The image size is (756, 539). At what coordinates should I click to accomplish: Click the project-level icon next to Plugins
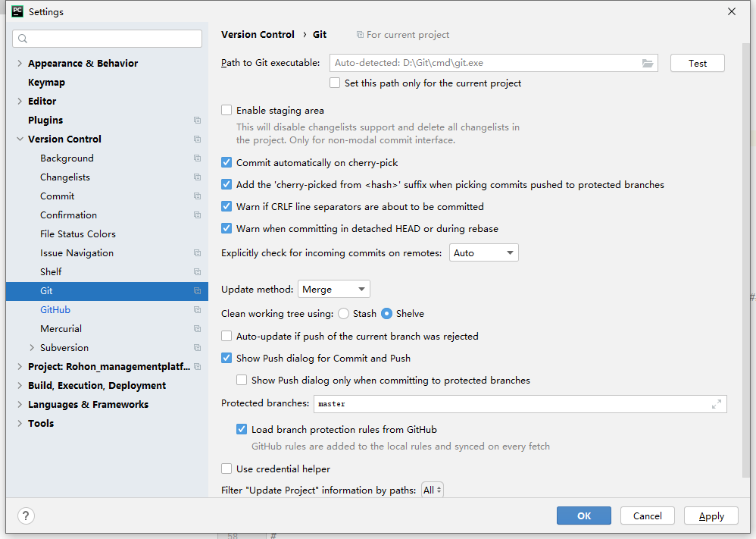point(197,120)
